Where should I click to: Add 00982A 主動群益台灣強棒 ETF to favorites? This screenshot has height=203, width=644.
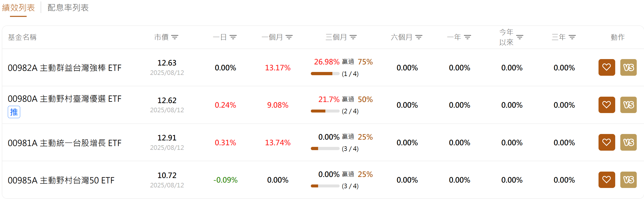pyautogui.click(x=607, y=67)
